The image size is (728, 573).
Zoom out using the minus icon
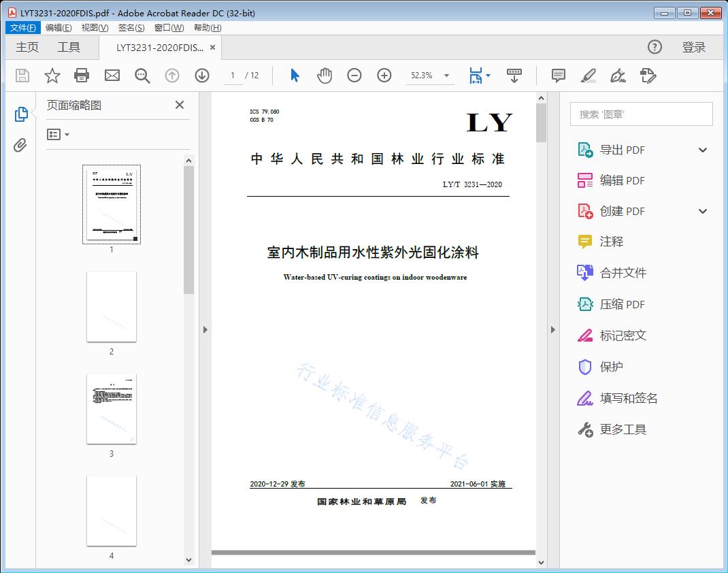point(354,76)
